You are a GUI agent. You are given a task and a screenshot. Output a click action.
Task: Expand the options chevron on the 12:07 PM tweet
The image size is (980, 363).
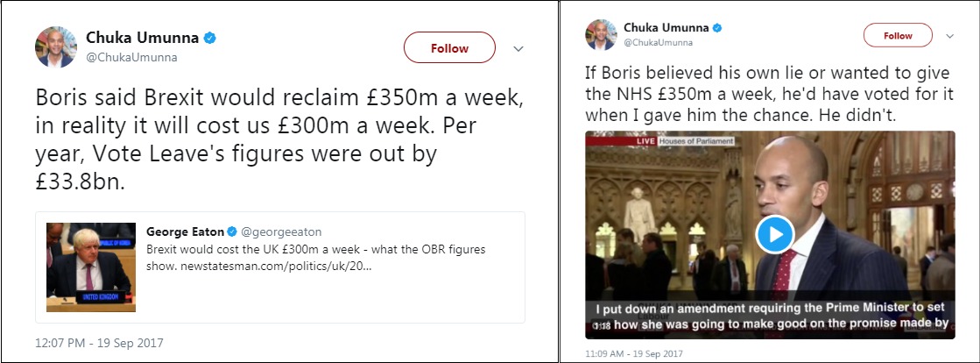[x=518, y=48]
